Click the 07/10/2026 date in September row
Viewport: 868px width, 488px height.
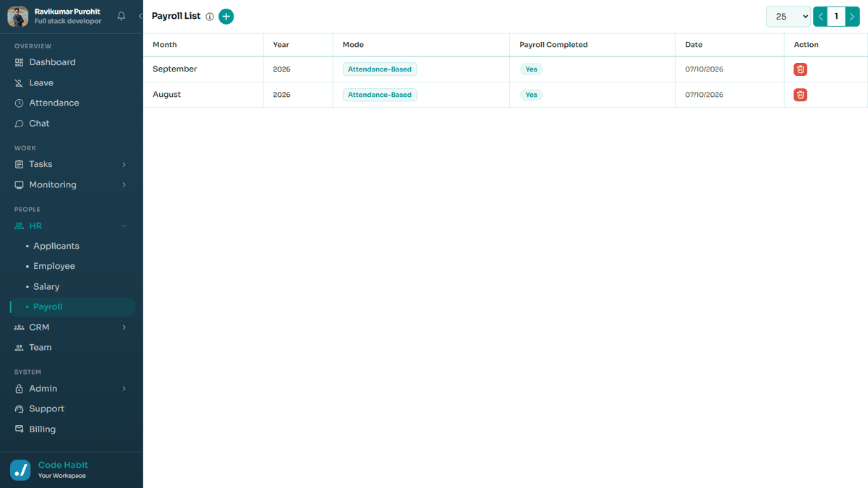(705, 69)
